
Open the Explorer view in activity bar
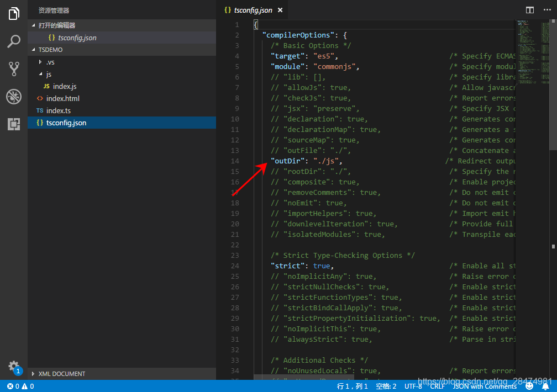[x=14, y=13]
